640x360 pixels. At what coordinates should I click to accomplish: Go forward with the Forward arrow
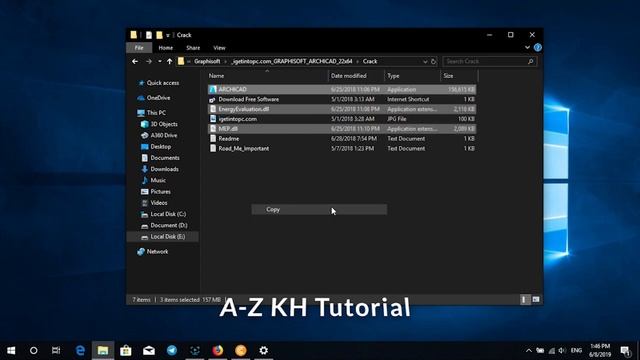click(149, 61)
